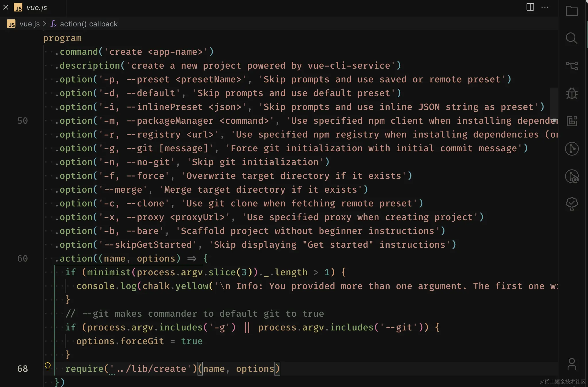Open the tree with checkmark icon
The width and height of the screenshot is (588, 387).
572,204
